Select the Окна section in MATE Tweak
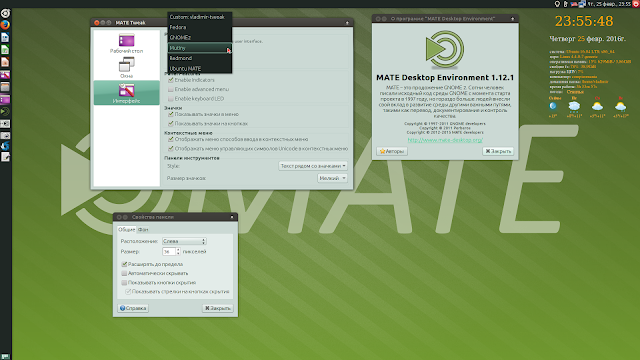The height and width of the screenshot is (360, 640). tap(127, 68)
